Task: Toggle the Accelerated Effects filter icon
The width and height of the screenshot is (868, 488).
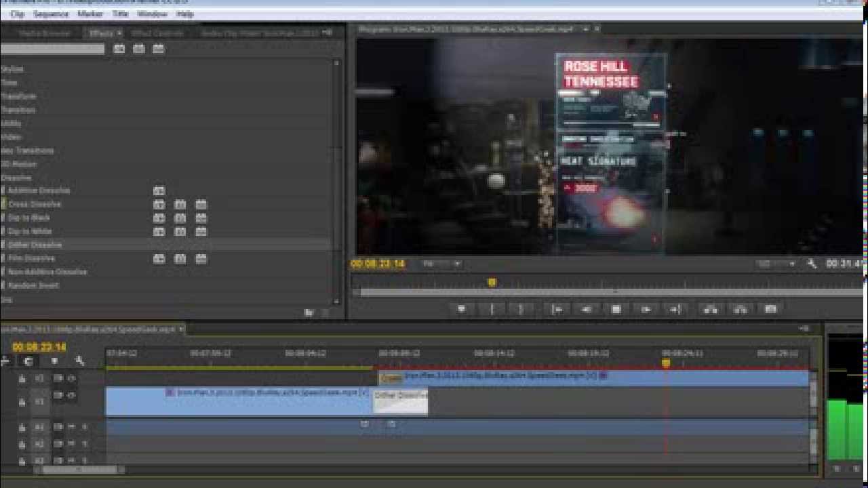Action: [119, 49]
